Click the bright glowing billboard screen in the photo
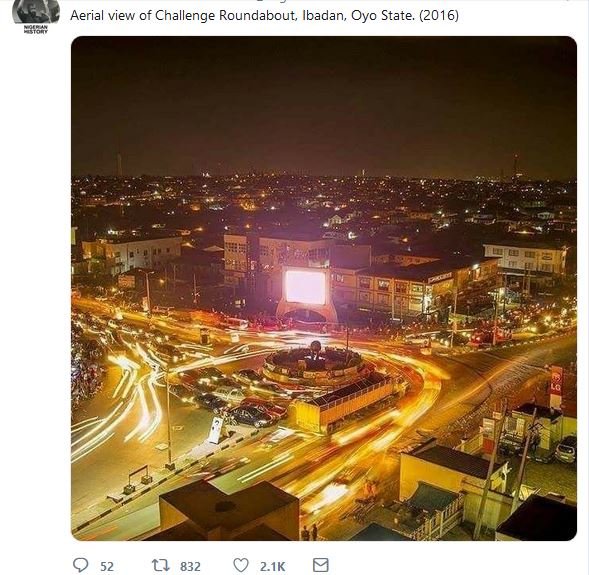589x575 pixels. pyautogui.click(x=305, y=287)
